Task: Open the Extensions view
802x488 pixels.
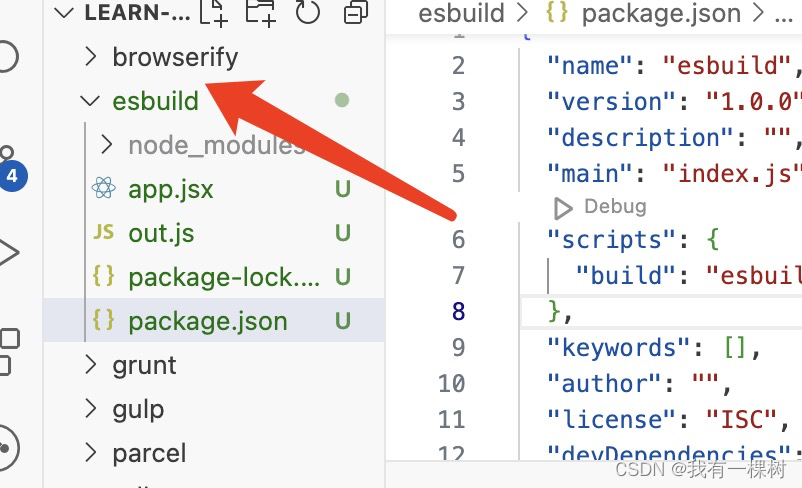Action: pos(9,352)
